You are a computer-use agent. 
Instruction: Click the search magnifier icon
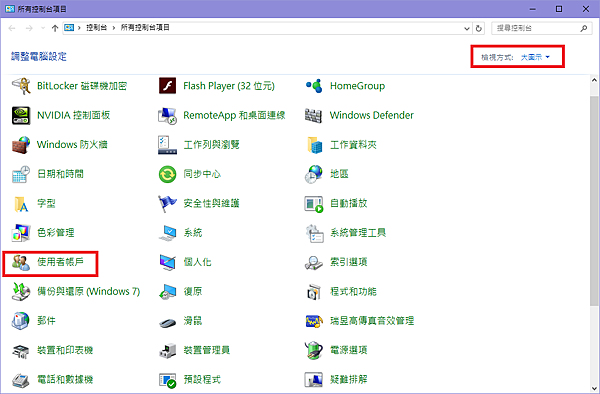[584, 28]
